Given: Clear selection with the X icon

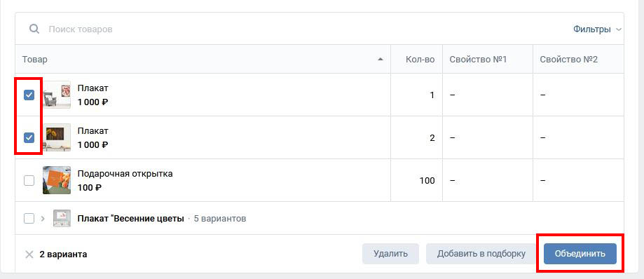Looking at the screenshot, I should point(29,254).
